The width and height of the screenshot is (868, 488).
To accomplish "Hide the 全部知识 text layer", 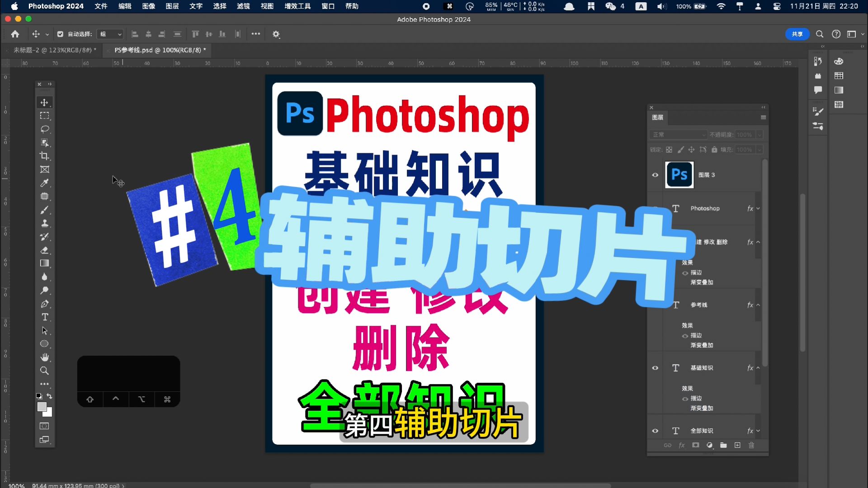I will coord(655,431).
